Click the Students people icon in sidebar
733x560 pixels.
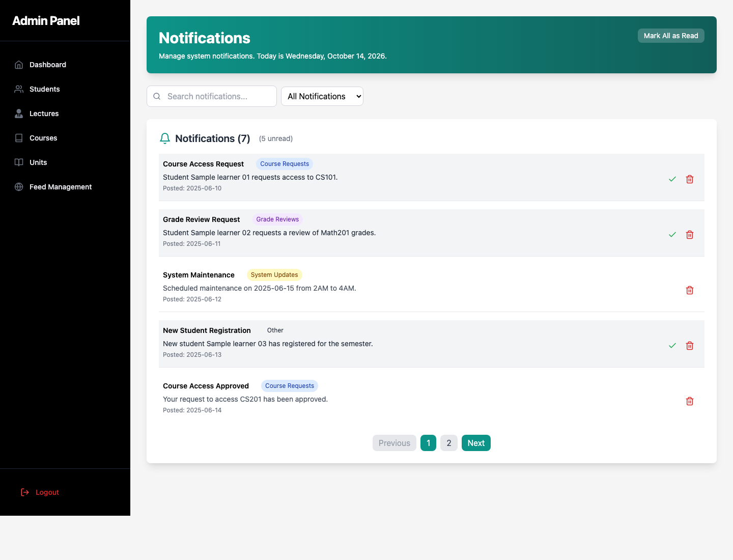coord(19,89)
